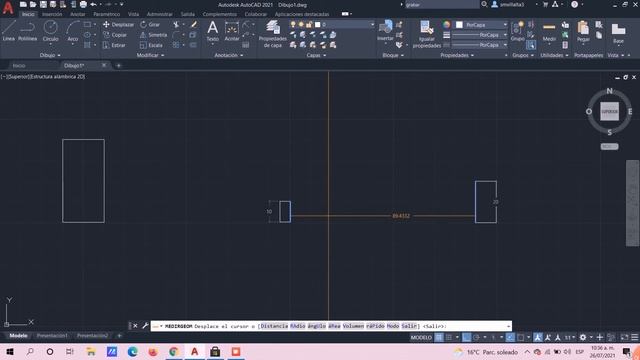Screen dimensions: 640x360
Task: Click the Simetría (mirror) tool
Action: (153, 35)
